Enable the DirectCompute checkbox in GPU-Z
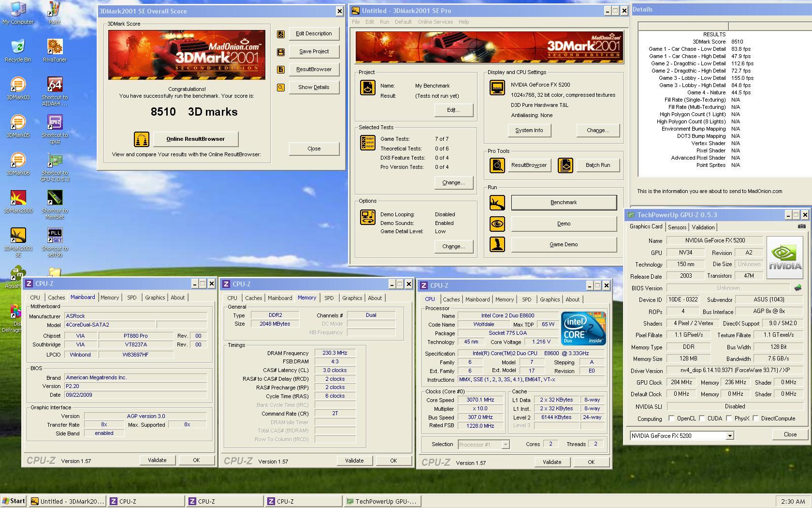 tap(755, 418)
